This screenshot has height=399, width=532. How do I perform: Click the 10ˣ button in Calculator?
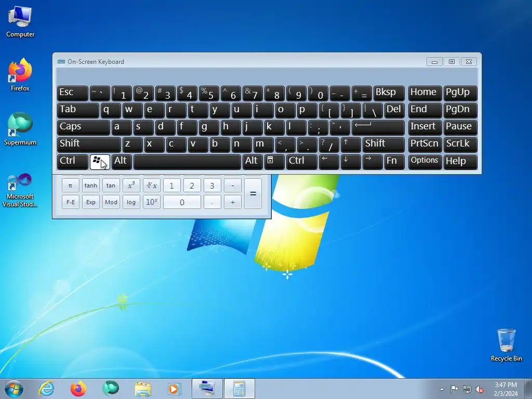pos(151,202)
